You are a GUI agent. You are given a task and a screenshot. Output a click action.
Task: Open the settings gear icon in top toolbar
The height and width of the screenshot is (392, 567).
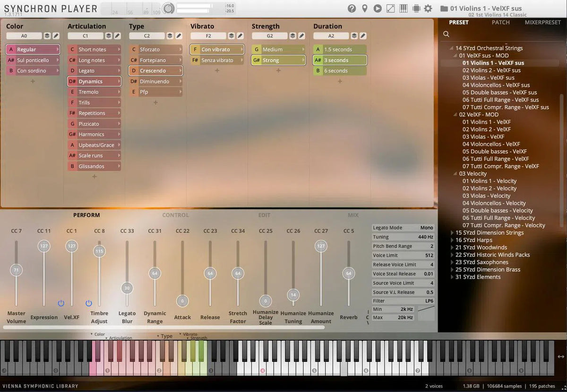[428, 9]
